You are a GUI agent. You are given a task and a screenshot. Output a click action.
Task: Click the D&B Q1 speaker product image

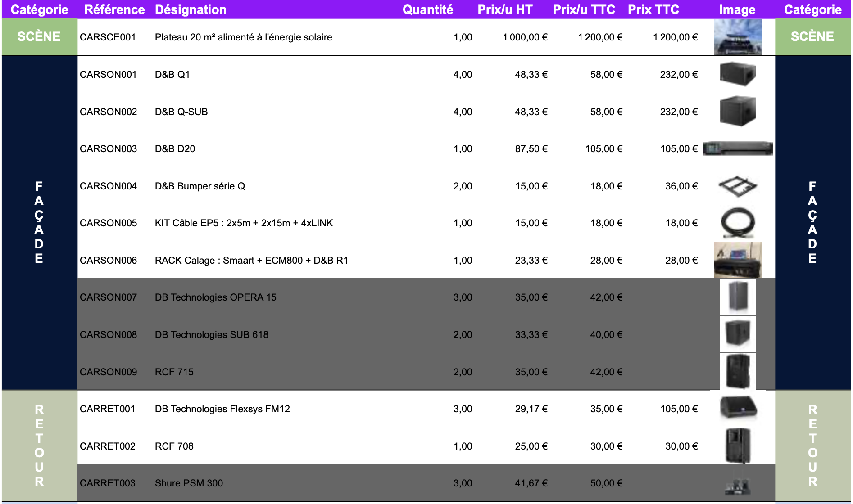737,74
